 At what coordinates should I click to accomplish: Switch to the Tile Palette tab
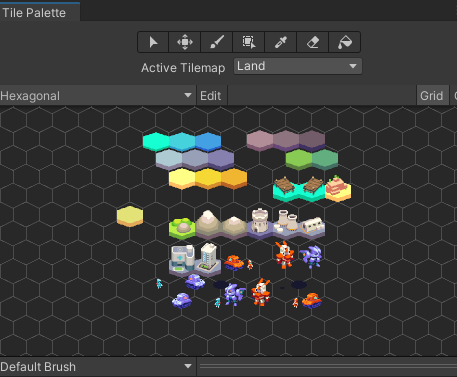tap(40, 13)
